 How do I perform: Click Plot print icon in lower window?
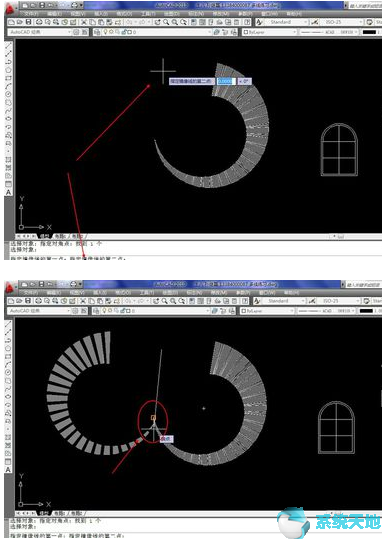[39, 301]
